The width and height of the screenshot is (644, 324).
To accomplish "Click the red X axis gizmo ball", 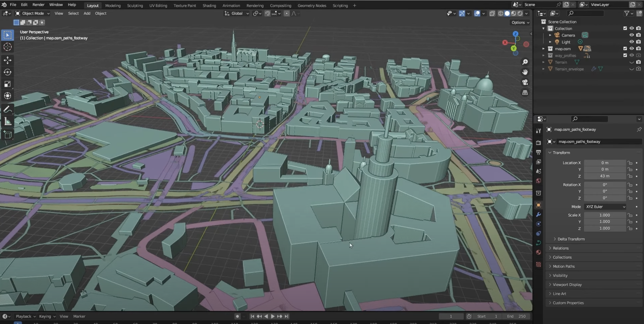I will pos(505,43).
